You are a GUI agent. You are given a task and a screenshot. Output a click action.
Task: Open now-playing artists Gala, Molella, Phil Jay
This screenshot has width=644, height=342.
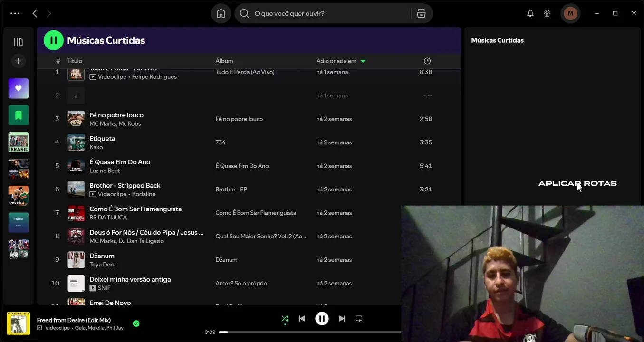[x=99, y=328]
